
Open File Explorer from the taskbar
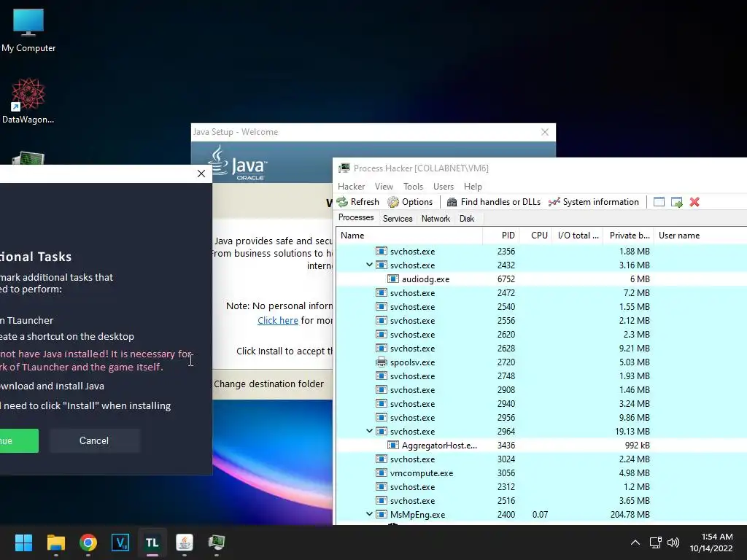pyautogui.click(x=55, y=542)
